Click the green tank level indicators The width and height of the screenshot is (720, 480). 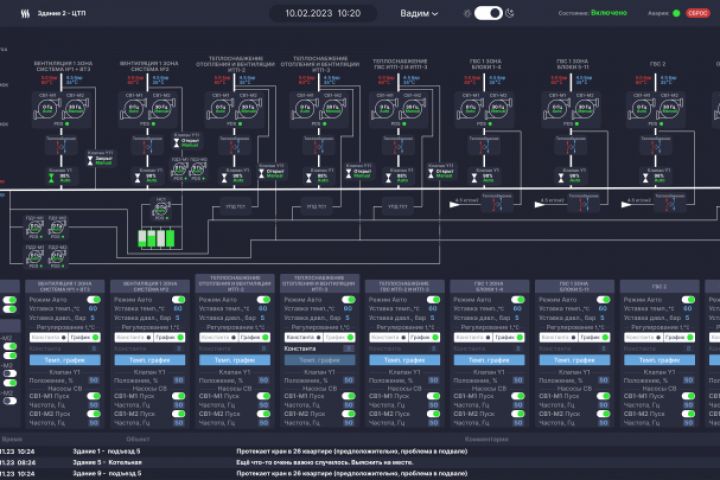point(156,238)
